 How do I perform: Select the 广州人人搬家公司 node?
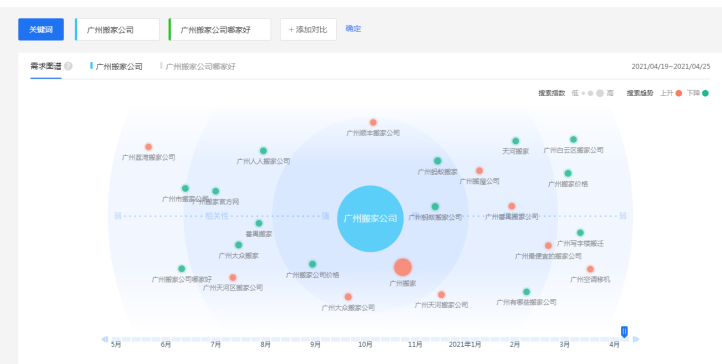263,150
